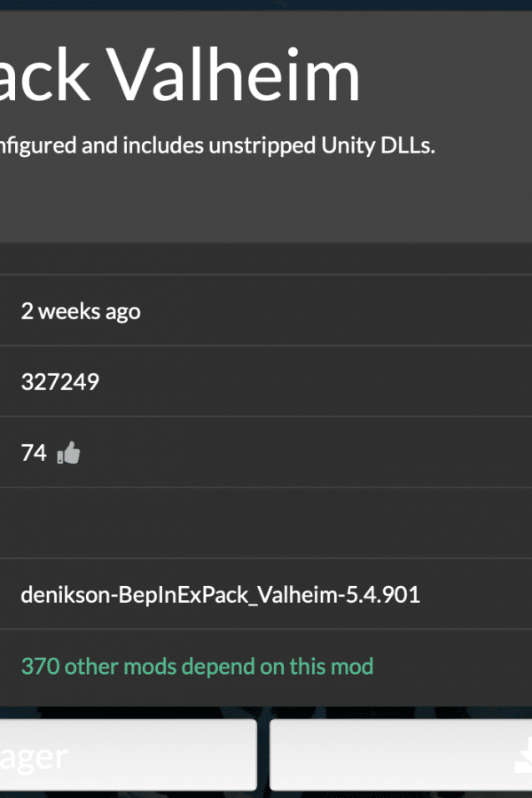Image resolution: width=532 pixels, height=798 pixels.
Task: Click the 'Valheim' word in page title
Action: [232, 74]
